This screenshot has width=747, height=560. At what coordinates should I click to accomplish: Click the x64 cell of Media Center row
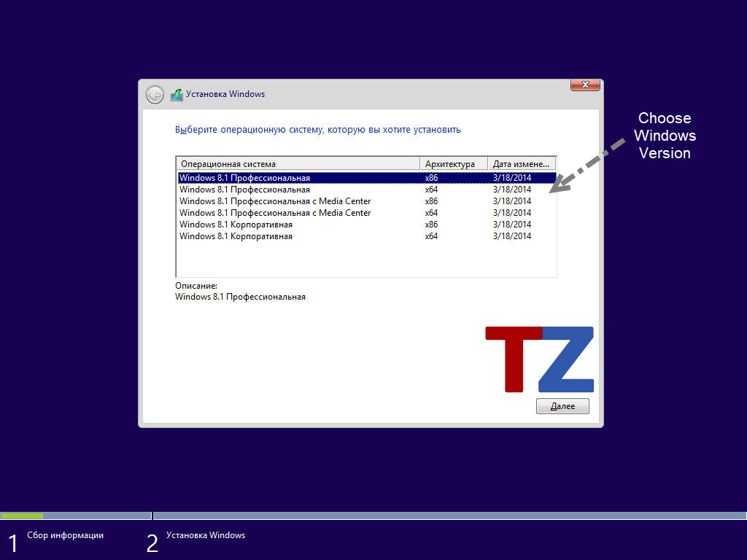(431, 213)
